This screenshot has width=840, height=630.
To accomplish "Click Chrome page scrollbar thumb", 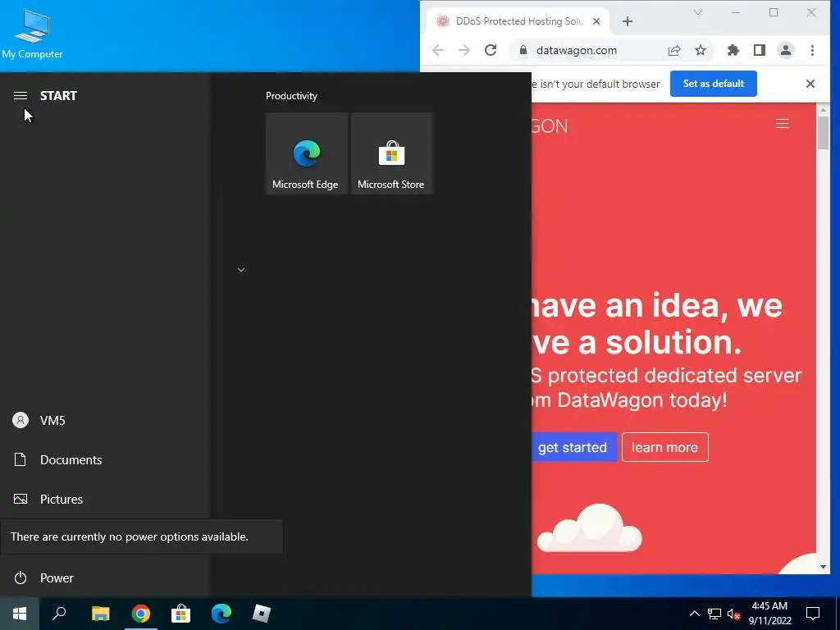I will [x=823, y=132].
